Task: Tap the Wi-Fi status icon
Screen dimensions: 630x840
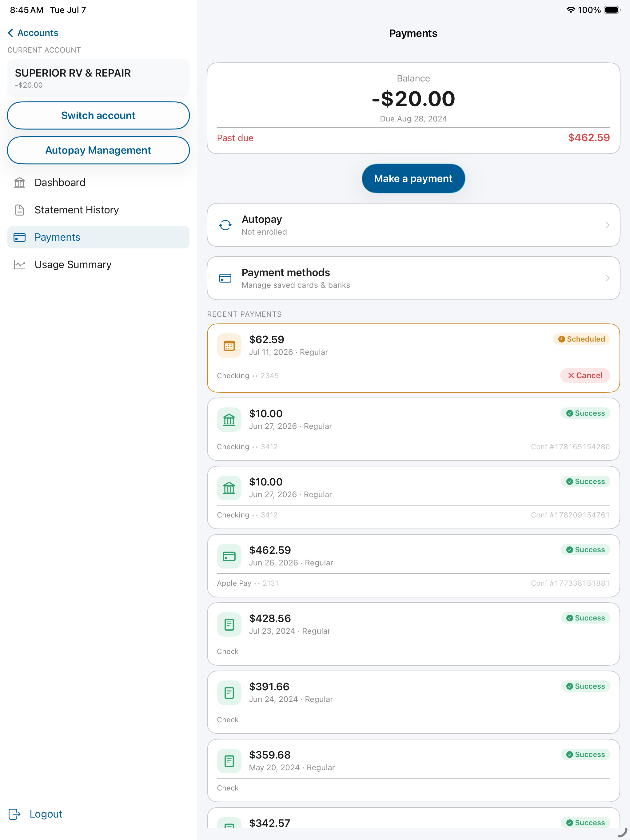Action: (570, 10)
